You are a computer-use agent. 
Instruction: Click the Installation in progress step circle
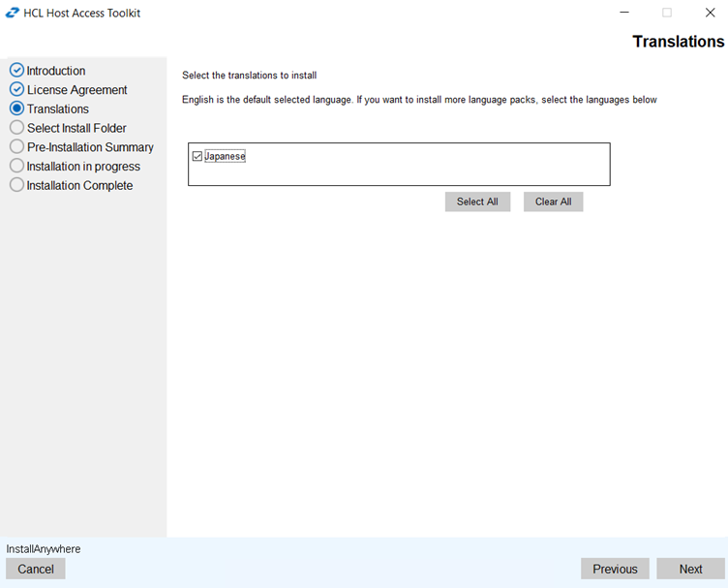click(16, 166)
